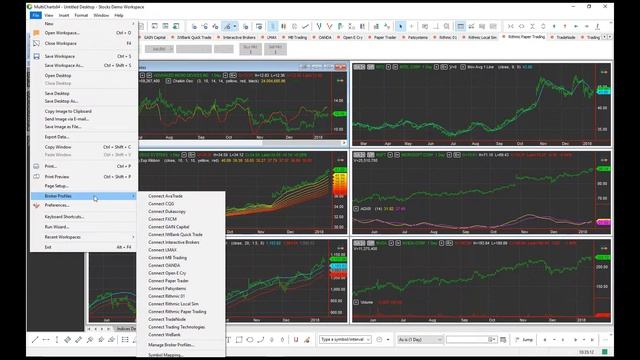
Task: Select the rectangle drawing tool
Action: [x=239, y=340]
